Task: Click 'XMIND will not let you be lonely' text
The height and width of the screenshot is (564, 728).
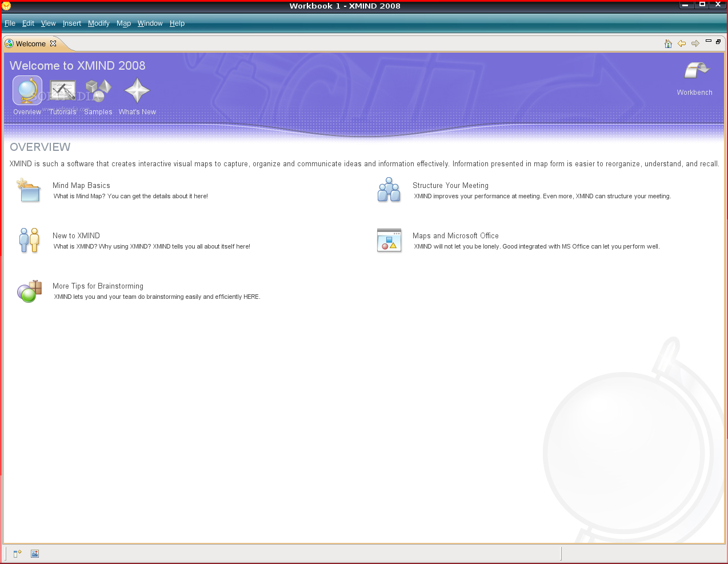Action: [x=537, y=246]
